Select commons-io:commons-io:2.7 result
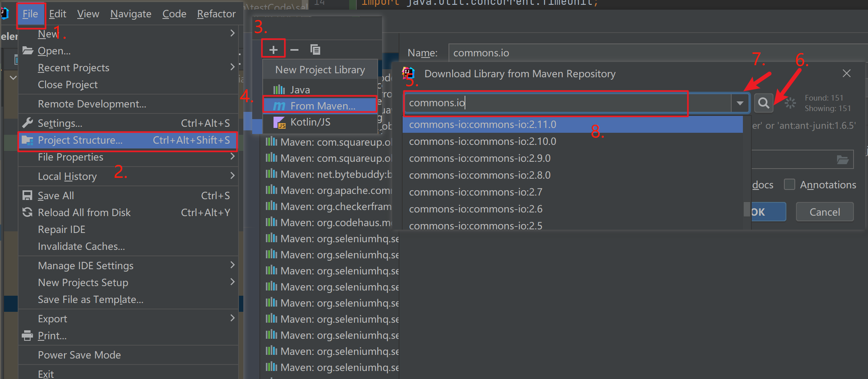The height and width of the screenshot is (379, 868). [573, 192]
